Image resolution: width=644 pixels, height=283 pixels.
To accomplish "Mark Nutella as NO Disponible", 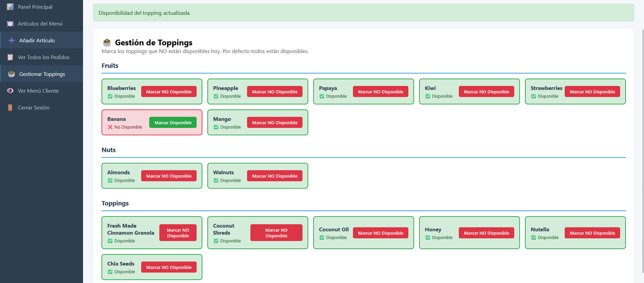I will (x=592, y=233).
